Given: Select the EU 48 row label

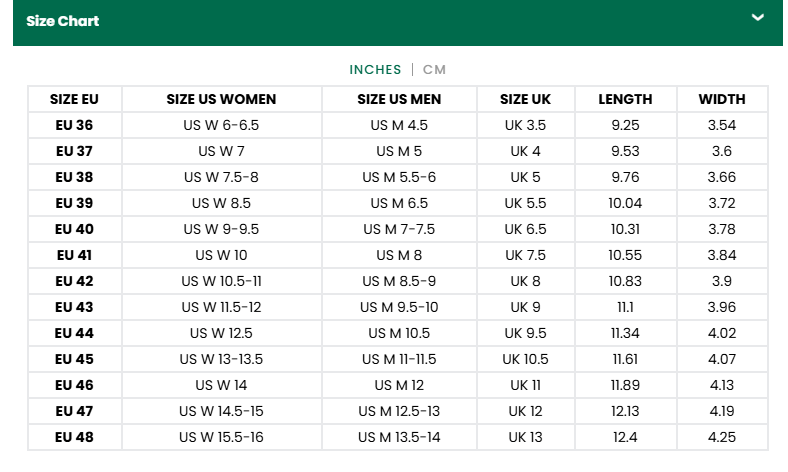Looking at the screenshot, I should pyautogui.click(x=74, y=437).
